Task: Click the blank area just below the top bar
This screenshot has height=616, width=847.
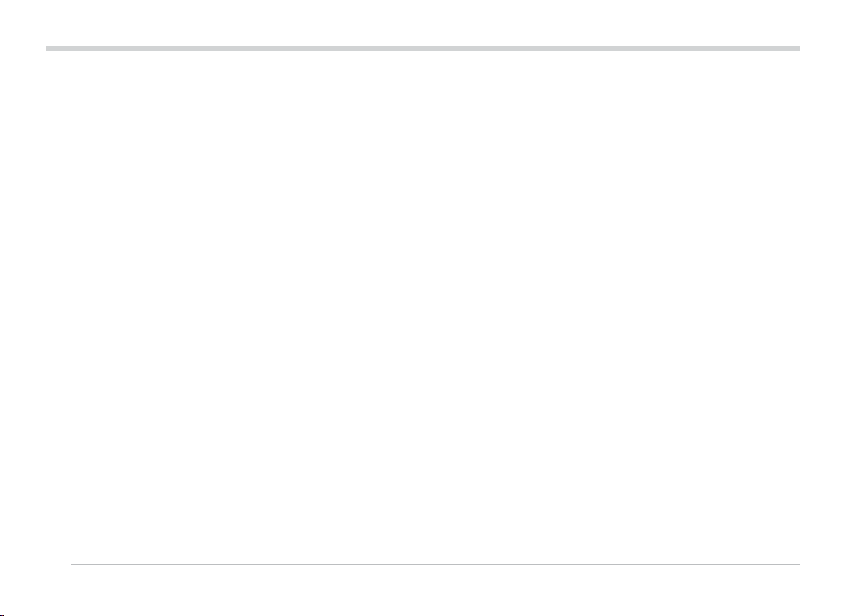Action: coord(423,71)
